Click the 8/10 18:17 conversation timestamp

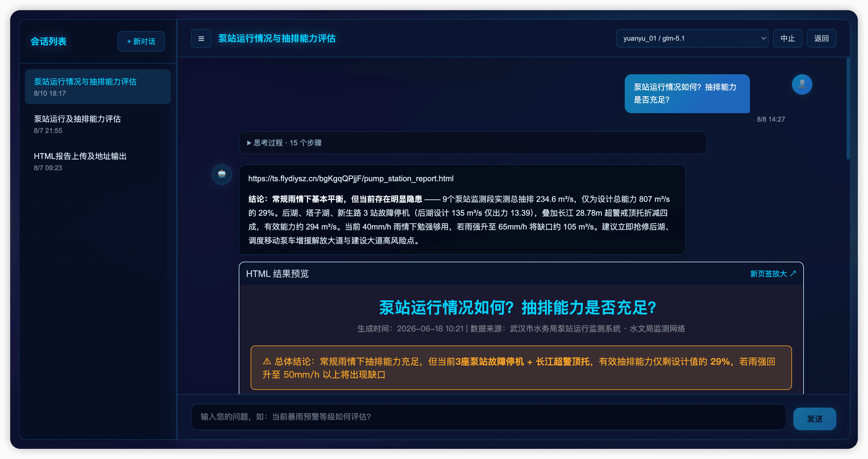coord(49,93)
